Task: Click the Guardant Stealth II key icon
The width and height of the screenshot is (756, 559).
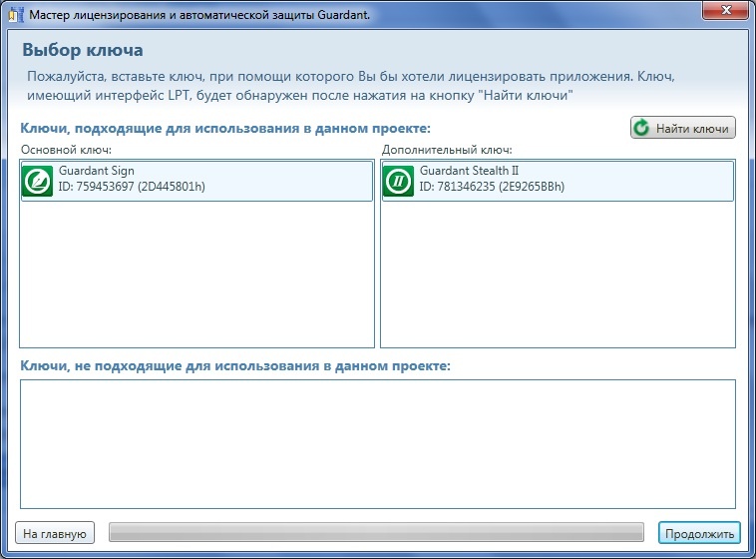Action: [x=400, y=181]
